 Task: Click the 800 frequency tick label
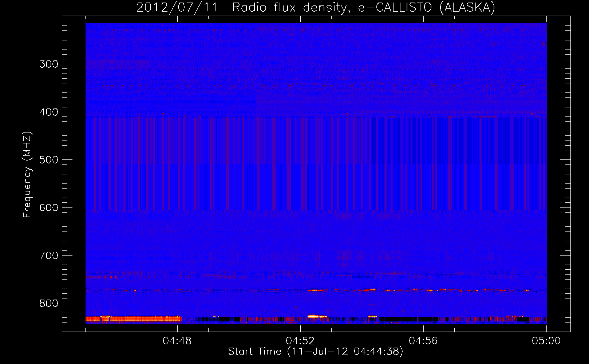click(x=49, y=303)
